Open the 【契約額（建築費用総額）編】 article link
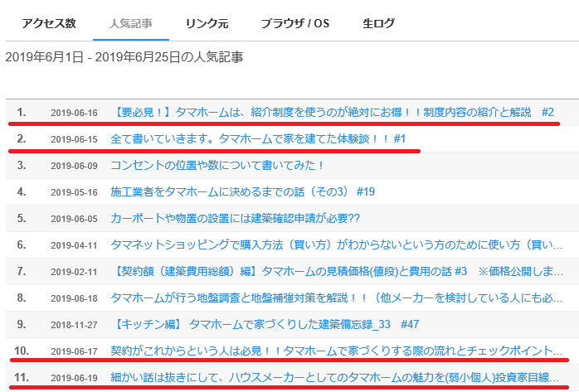The width and height of the screenshot is (579, 392). click(x=337, y=271)
